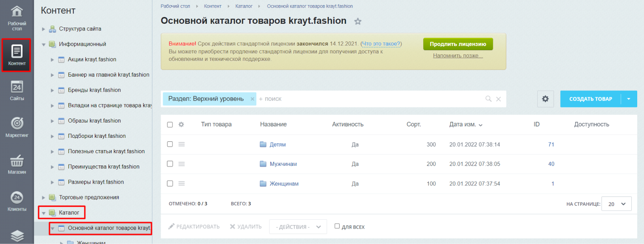Viewport: 644px width, 244px height.
Task: Go to Каталог breadcrumb
Action: 244,6
